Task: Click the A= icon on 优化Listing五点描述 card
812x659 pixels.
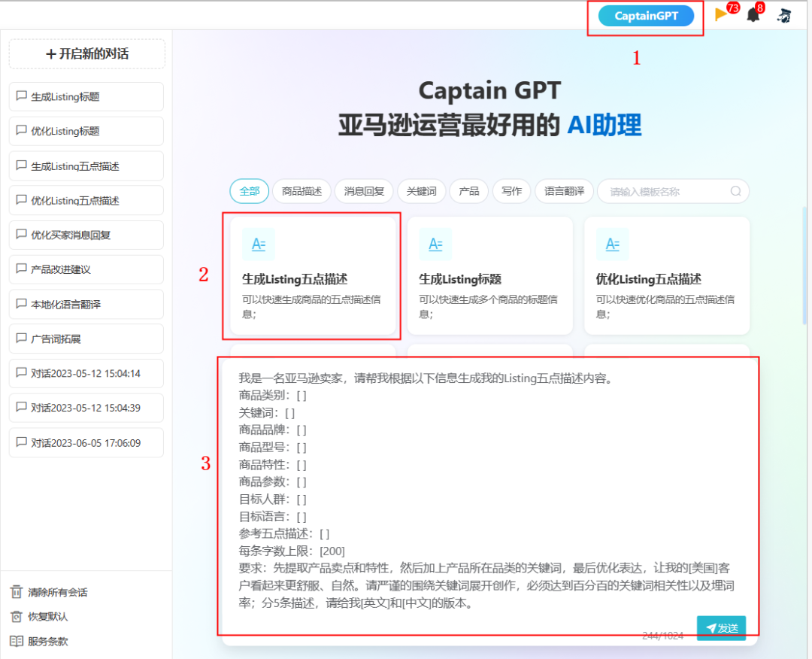Action: [x=613, y=244]
